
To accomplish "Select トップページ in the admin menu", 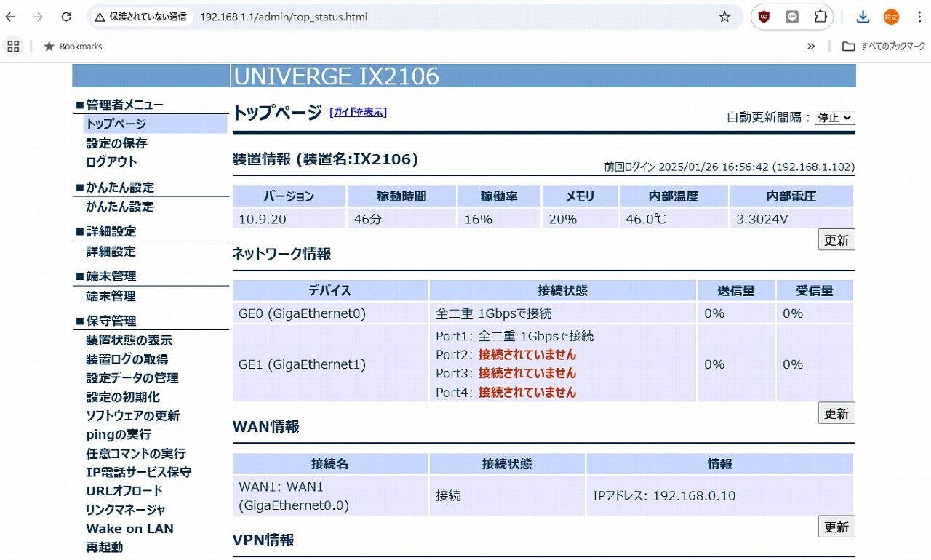I will tap(116, 124).
